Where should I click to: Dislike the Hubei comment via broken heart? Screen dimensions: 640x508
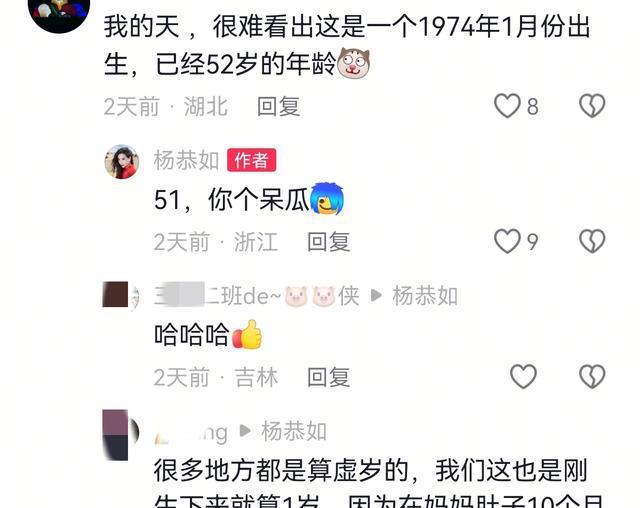592,106
